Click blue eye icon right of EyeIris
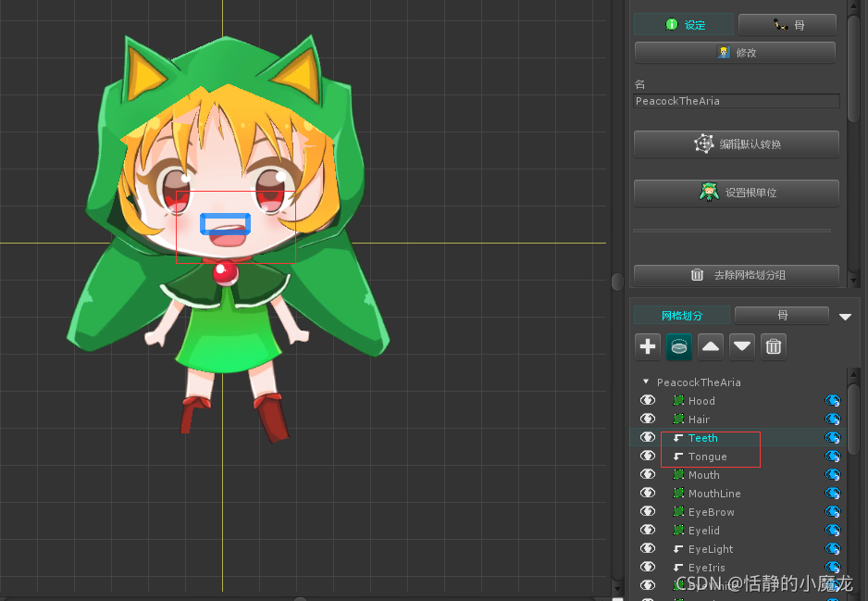This screenshot has height=601, width=868. pos(833,567)
